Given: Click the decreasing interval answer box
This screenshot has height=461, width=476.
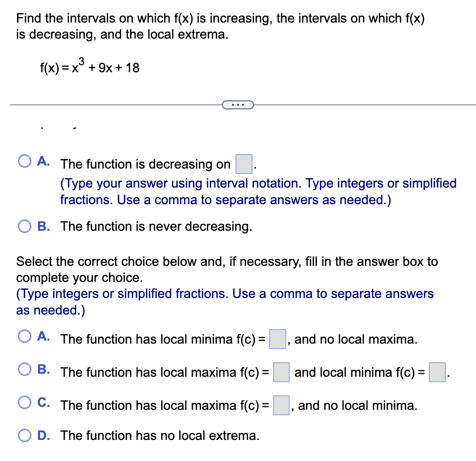Looking at the screenshot, I should (x=243, y=164).
